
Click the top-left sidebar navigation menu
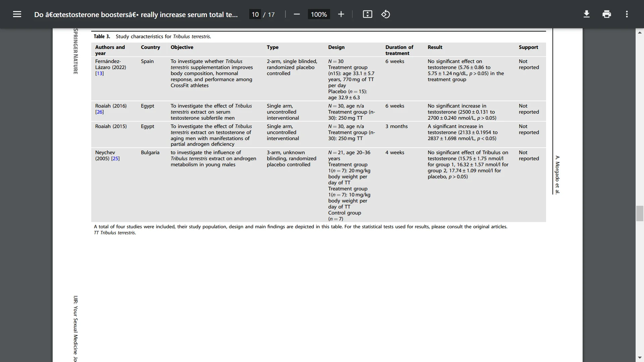[17, 14]
